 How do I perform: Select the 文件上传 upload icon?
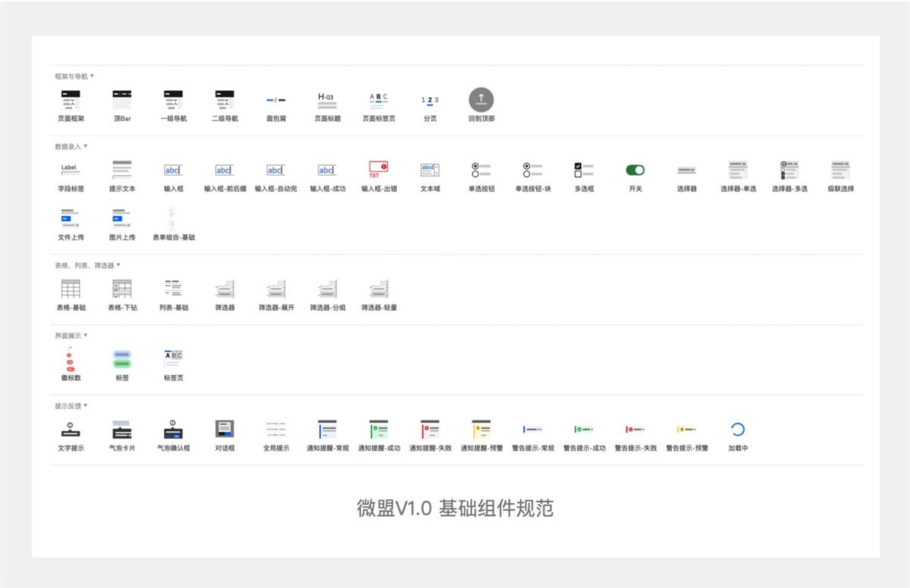coord(71,218)
